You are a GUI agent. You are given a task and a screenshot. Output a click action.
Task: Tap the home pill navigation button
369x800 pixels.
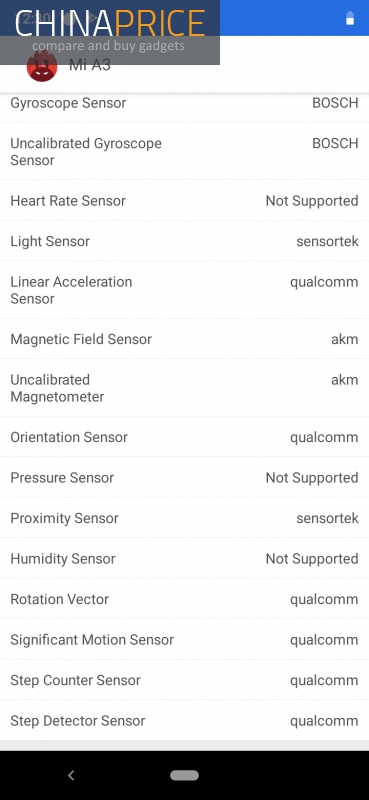[x=184, y=776]
